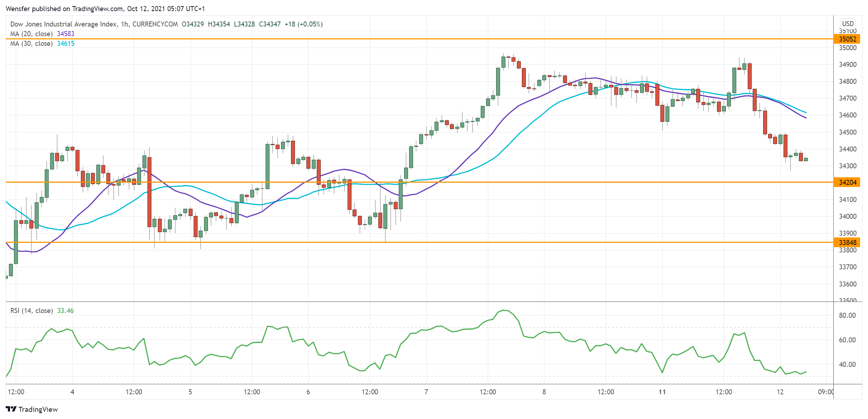Select the orange 35052 price label
Viewport: 868px width, 419px height.
[847, 39]
